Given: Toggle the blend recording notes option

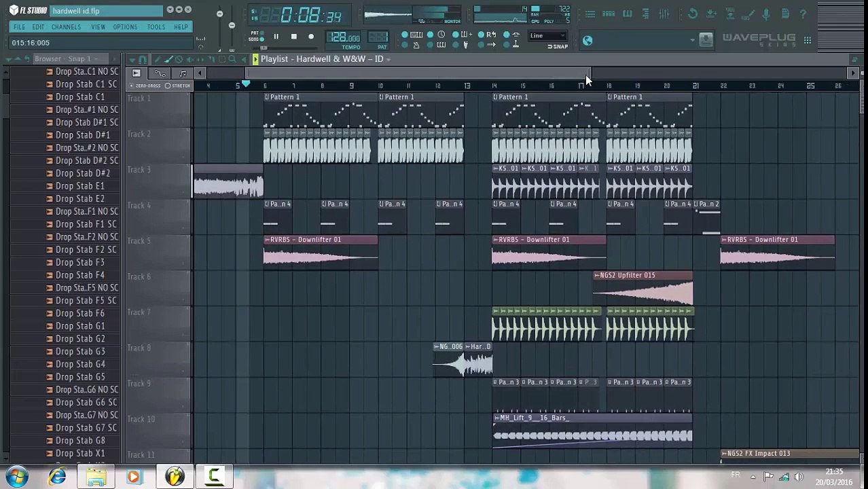Looking at the screenshot, I should click(x=467, y=35).
